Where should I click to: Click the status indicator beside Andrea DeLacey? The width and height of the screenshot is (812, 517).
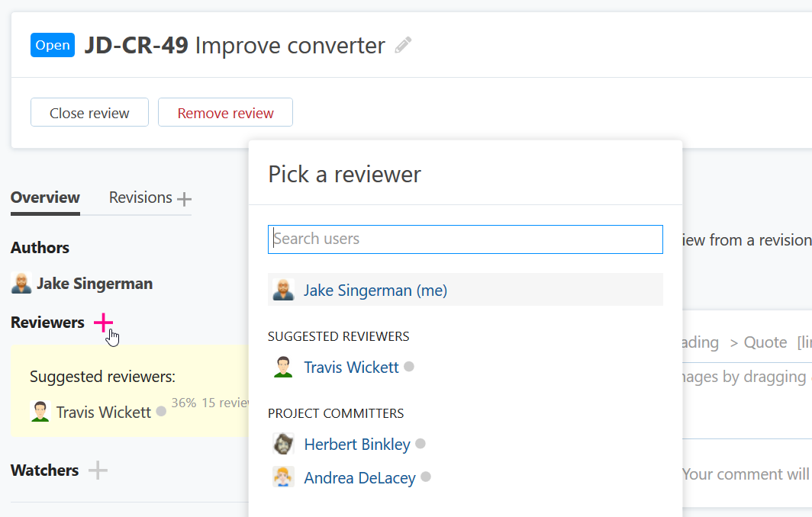pyautogui.click(x=426, y=477)
